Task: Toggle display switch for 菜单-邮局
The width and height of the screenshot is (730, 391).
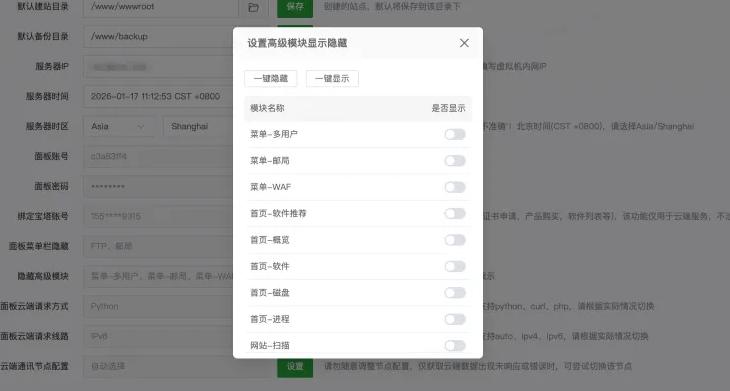Action: pyautogui.click(x=455, y=161)
